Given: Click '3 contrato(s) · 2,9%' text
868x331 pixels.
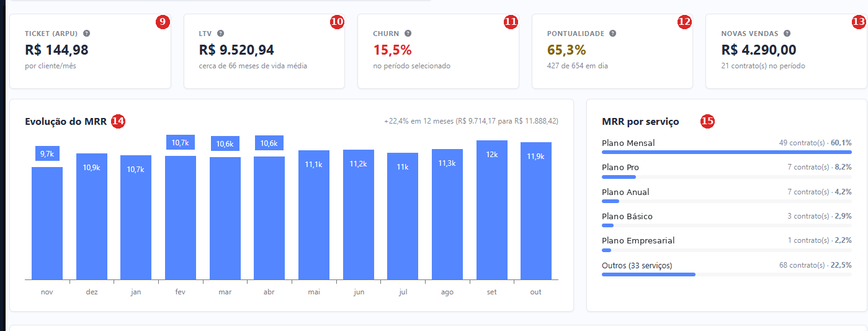Looking at the screenshot, I should (x=820, y=216).
